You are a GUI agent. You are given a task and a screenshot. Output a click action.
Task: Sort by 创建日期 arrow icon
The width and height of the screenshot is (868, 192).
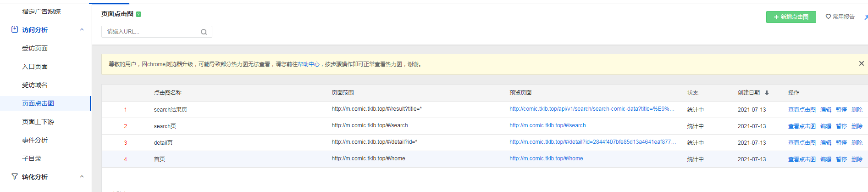767,93
